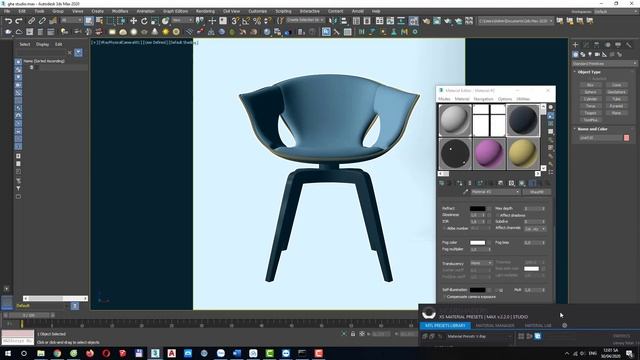Choose the Select and Move tool
The image size is (640, 360).
point(133,21)
